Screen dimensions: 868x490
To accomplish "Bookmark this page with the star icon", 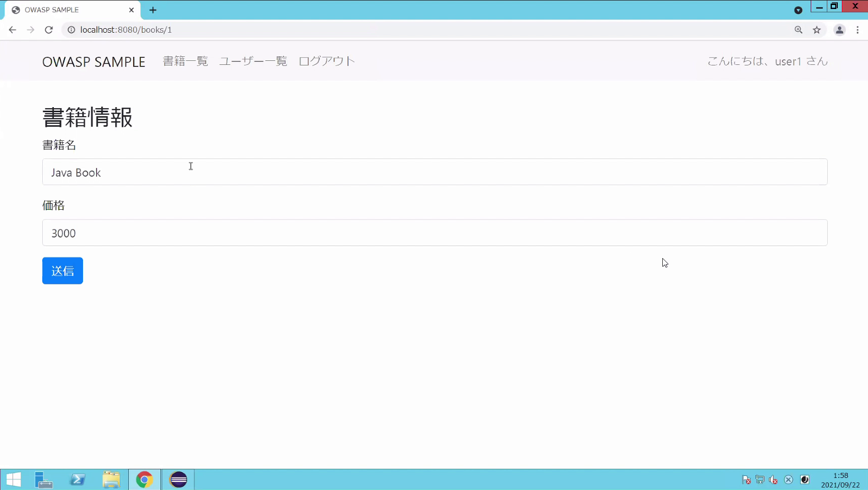I will tap(817, 30).
